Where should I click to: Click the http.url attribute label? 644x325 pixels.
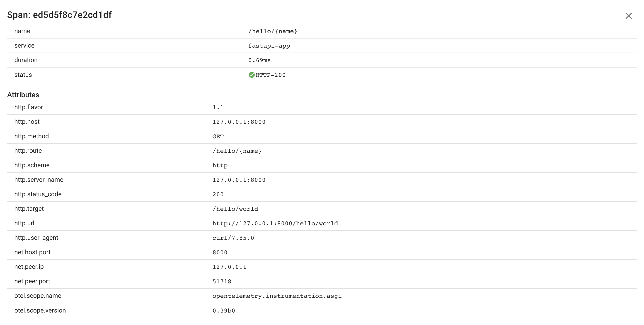[24, 223]
